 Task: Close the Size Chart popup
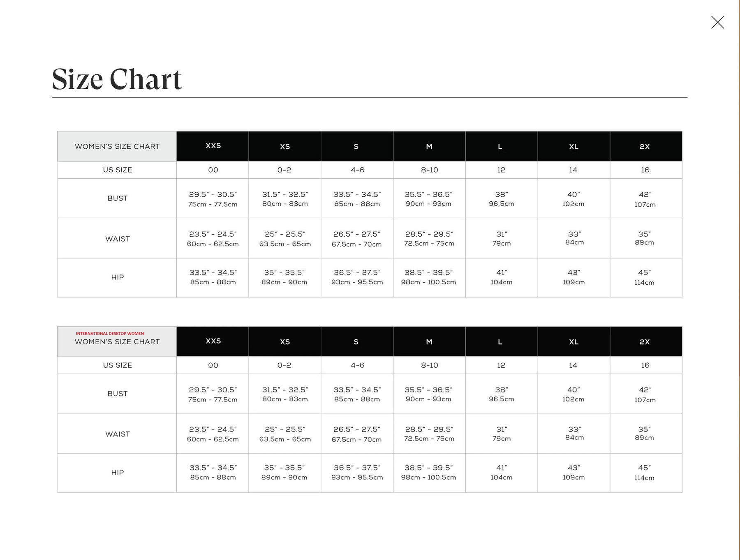coord(717,22)
